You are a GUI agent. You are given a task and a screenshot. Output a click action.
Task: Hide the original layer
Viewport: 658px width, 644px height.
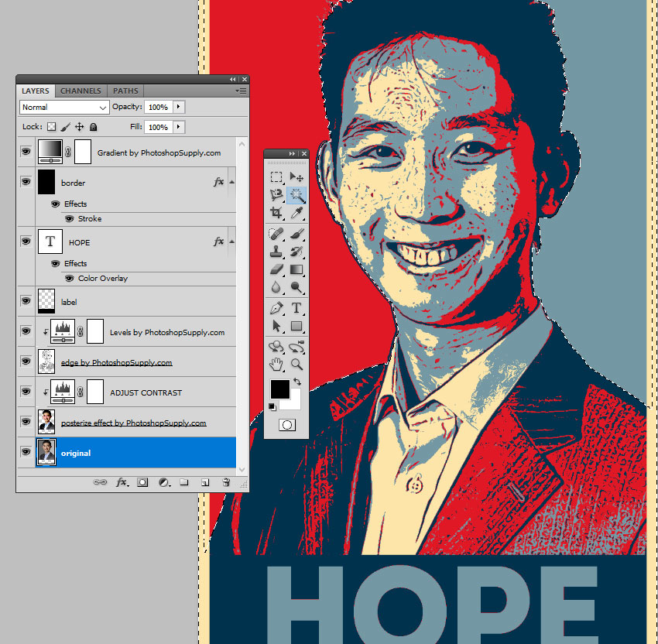click(26, 452)
